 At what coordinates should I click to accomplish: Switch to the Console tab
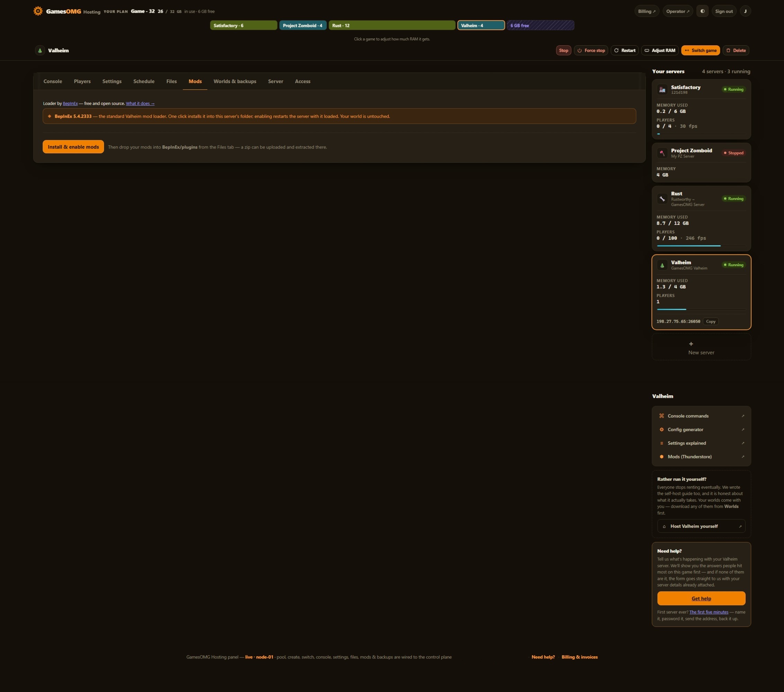click(x=53, y=81)
